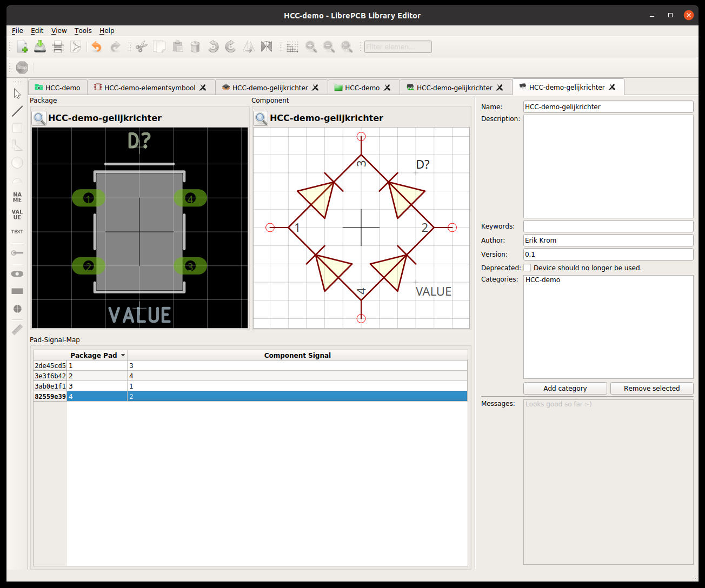Click signal cell of row 82559e39
The height and width of the screenshot is (588, 705).
tap(297, 396)
